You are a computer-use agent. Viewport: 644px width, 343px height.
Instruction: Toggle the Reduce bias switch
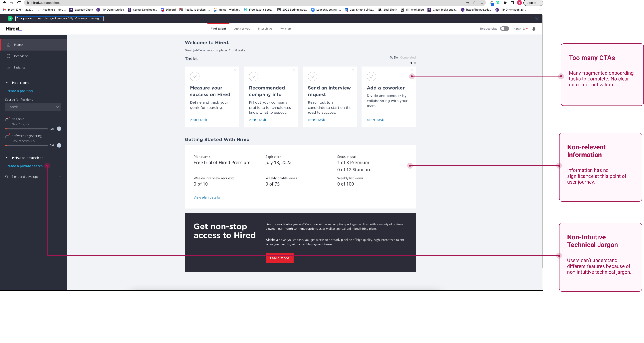tap(504, 29)
